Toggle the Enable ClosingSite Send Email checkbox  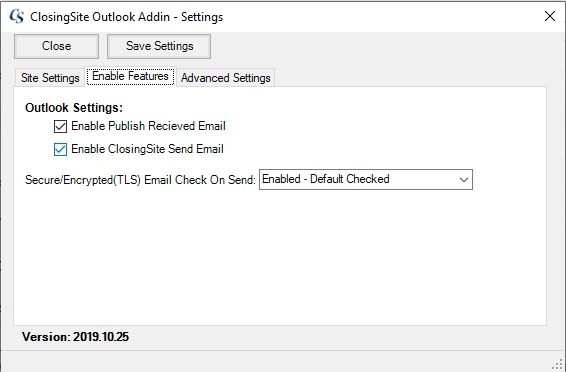point(60,149)
